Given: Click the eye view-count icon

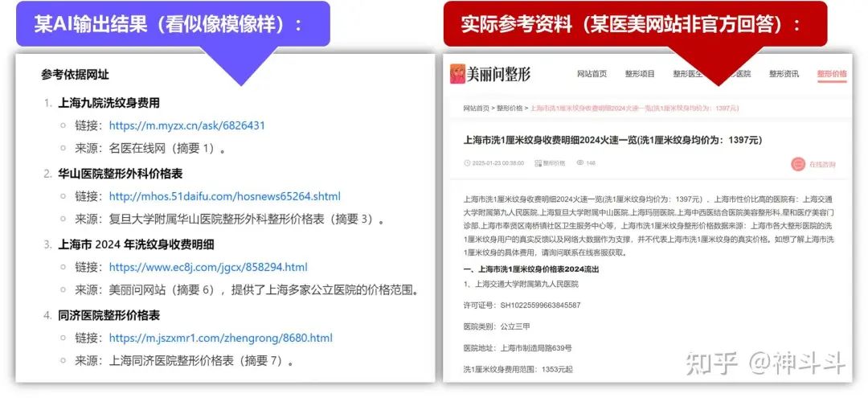Looking at the screenshot, I should (x=580, y=162).
